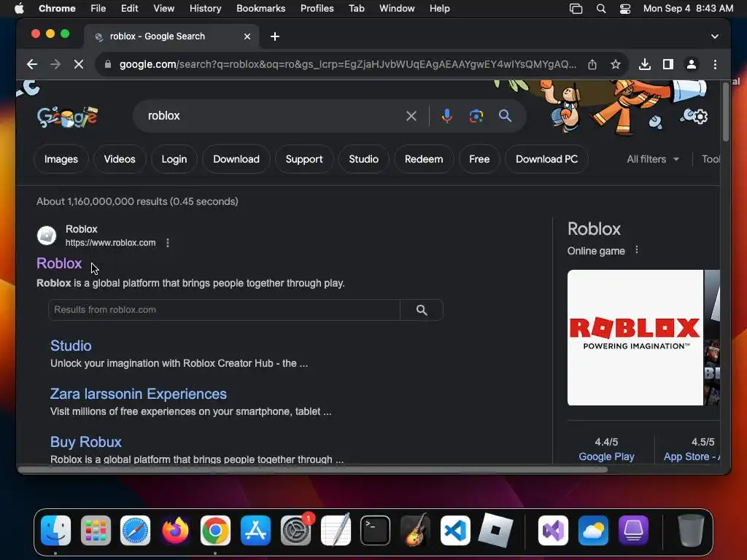Open the Studio sitelink
The image size is (747, 560).
pyautogui.click(x=71, y=346)
